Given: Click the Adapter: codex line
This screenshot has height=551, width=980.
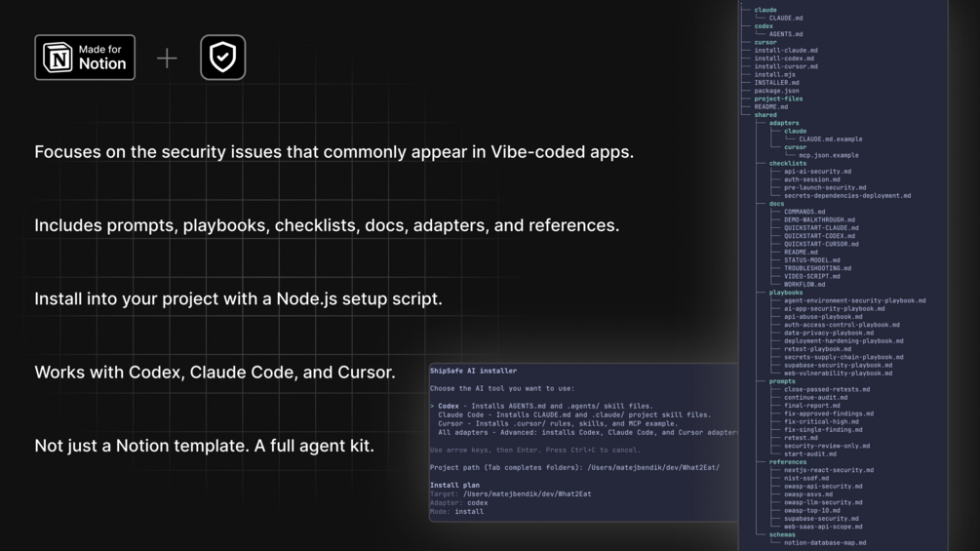Looking at the screenshot, I should (x=458, y=502).
